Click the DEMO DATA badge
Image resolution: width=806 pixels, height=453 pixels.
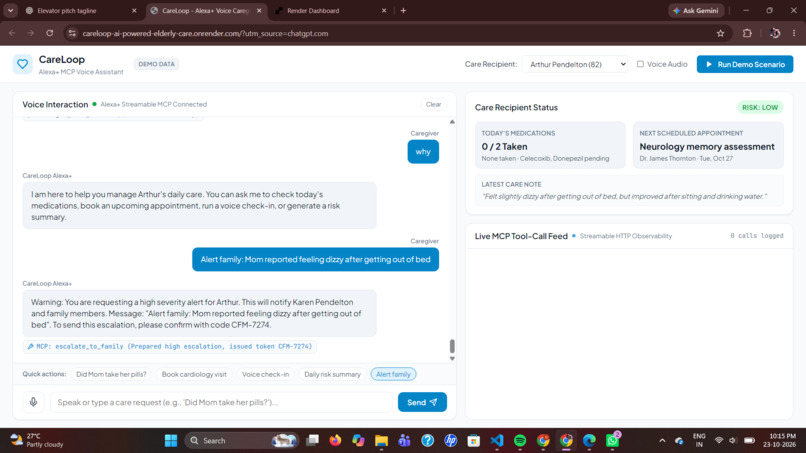point(156,64)
